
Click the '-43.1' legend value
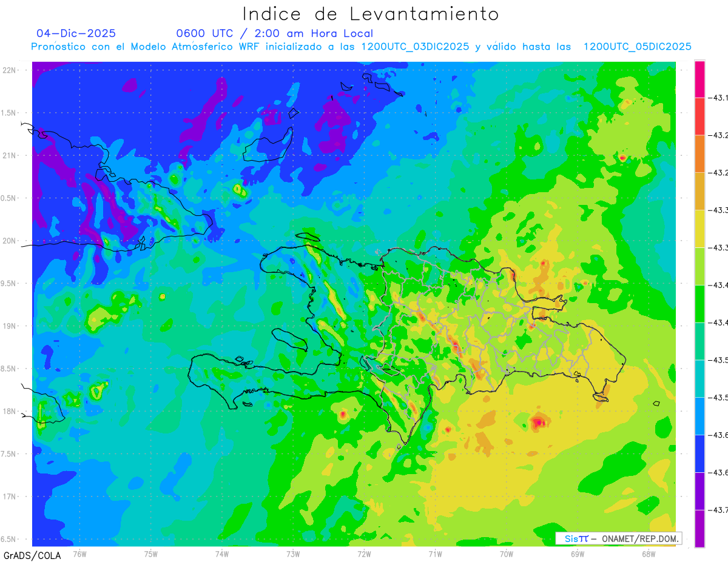pos(719,98)
